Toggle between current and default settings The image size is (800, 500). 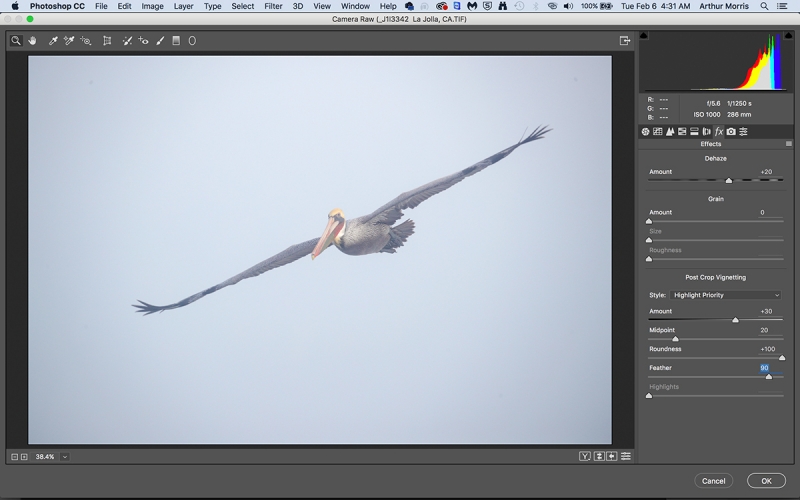tap(626, 456)
